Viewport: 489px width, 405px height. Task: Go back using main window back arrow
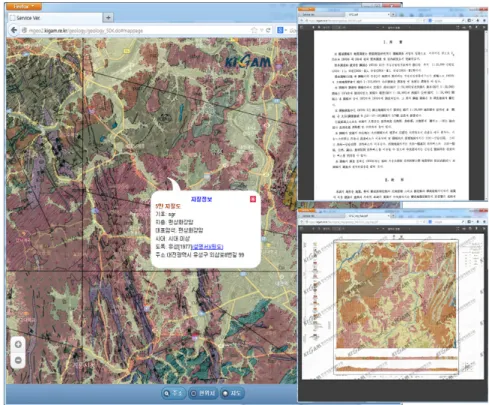[14, 30]
